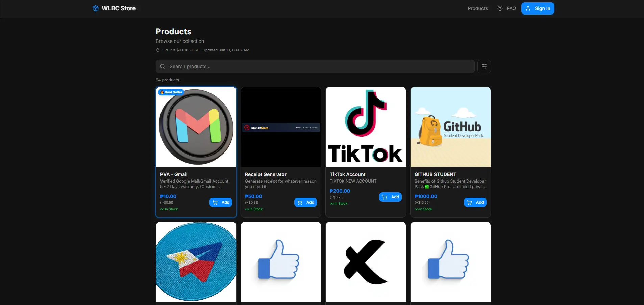Viewport: 644px width, 305px height.
Task: Open the Philippine flag paper-plane product image
Action: point(196,262)
